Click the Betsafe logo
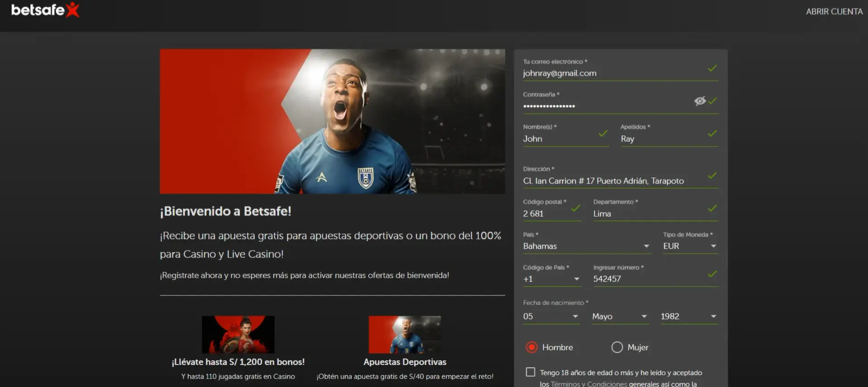Viewport: 868px width, 387px height. click(45, 10)
